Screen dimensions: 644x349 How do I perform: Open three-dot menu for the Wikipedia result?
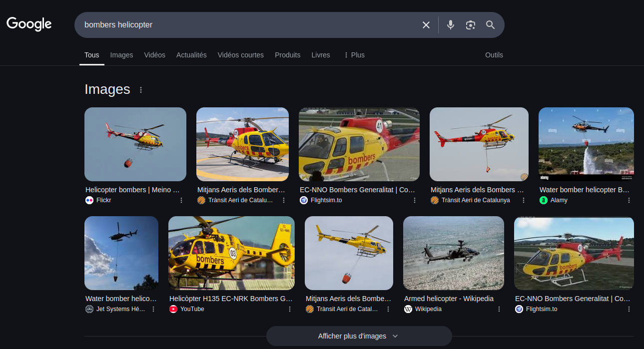pyautogui.click(x=499, y=309)
